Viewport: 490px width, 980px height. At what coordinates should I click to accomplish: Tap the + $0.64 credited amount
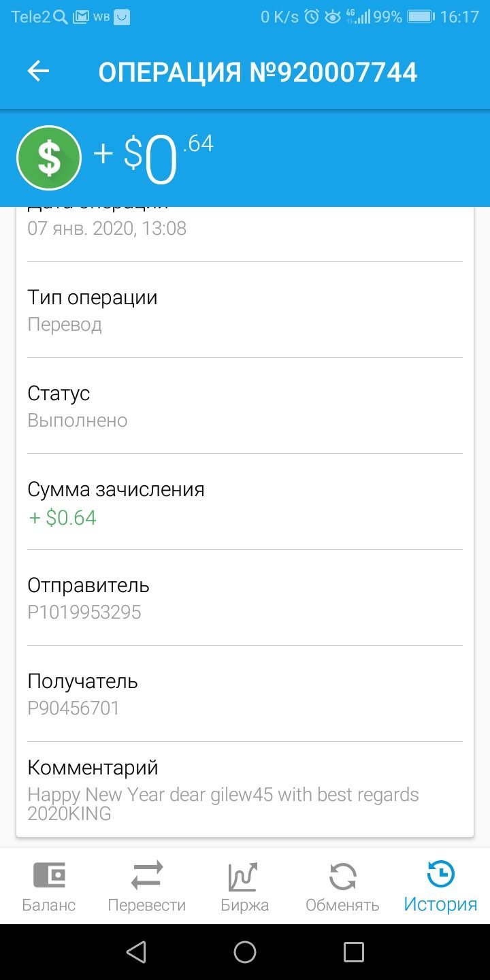tap(63, 518)
